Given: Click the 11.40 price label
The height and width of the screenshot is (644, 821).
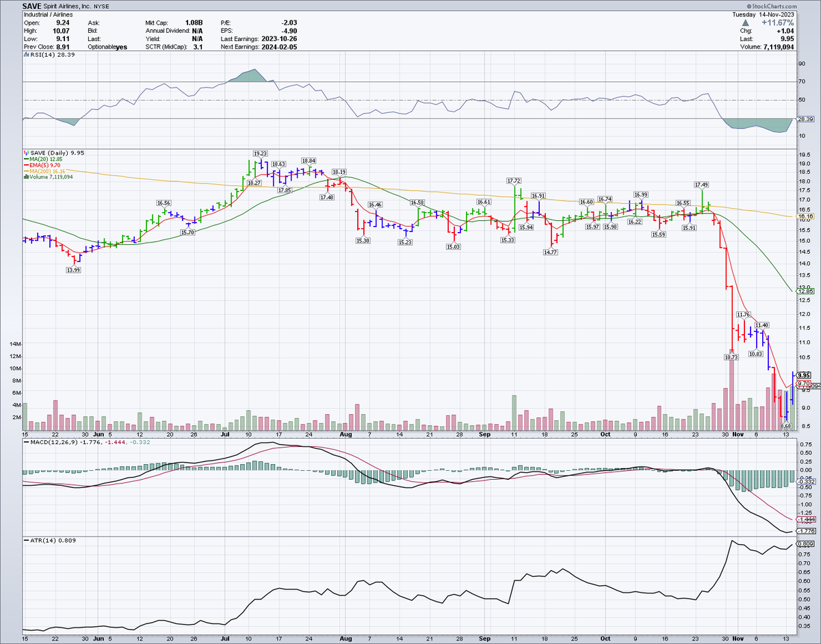Looking at the screenshot, I should tap(762, 324).
